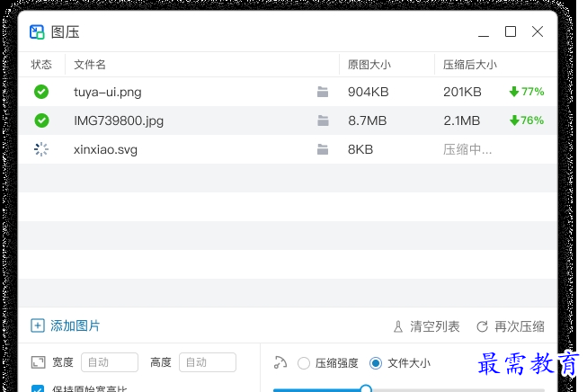587x392 pixels.
Task: Click 清空列表 to clear the list
Action: (426, 326)
